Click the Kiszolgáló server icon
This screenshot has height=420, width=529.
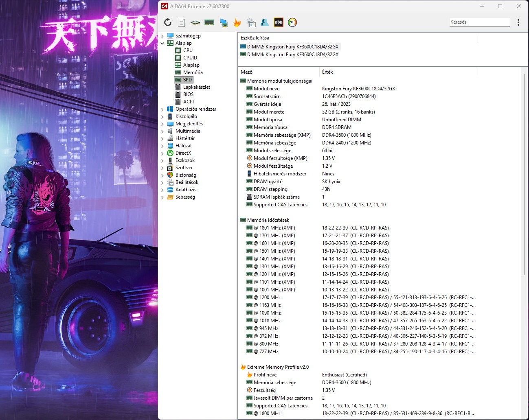tap(170, 116)
